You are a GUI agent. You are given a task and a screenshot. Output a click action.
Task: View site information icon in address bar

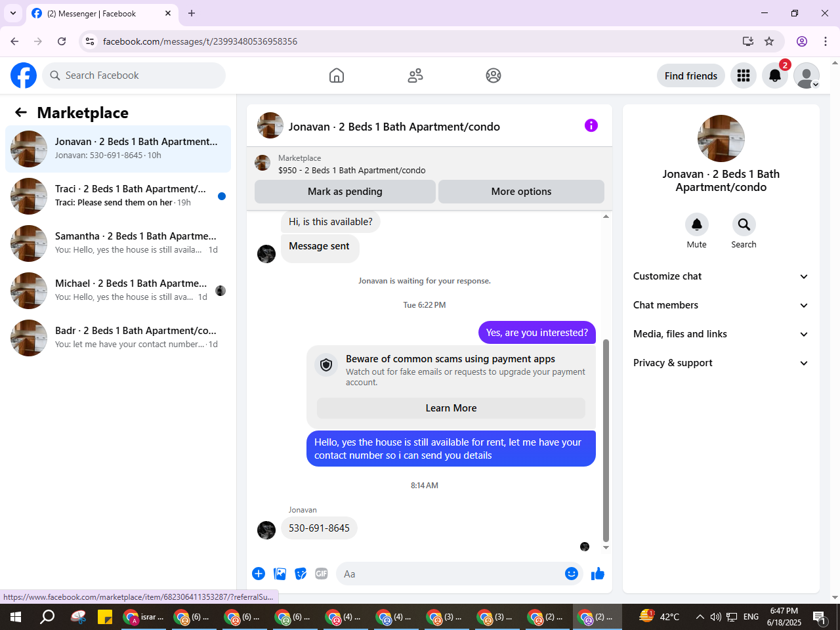(90, 41)
